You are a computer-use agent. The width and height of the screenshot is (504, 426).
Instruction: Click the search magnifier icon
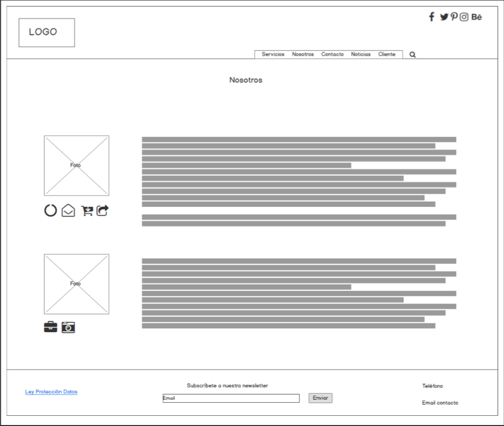tap(413, 54)
